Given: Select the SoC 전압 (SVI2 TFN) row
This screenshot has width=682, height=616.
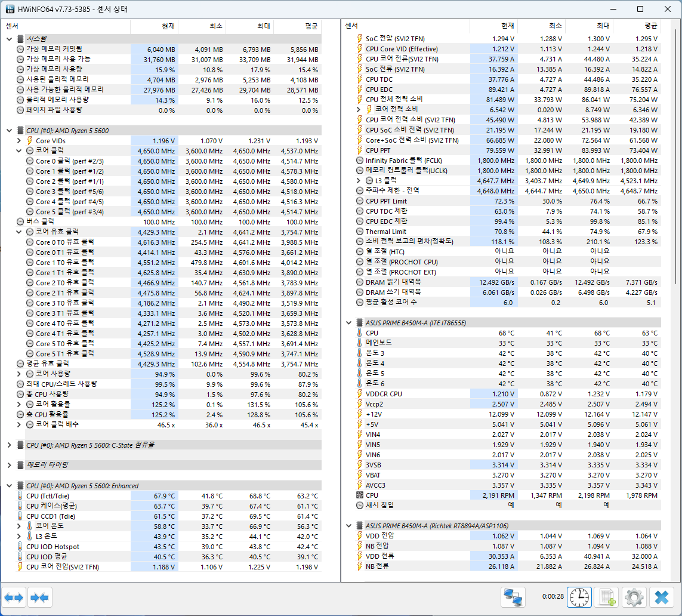Looking at the screenshot, I should tap(508, 39).
